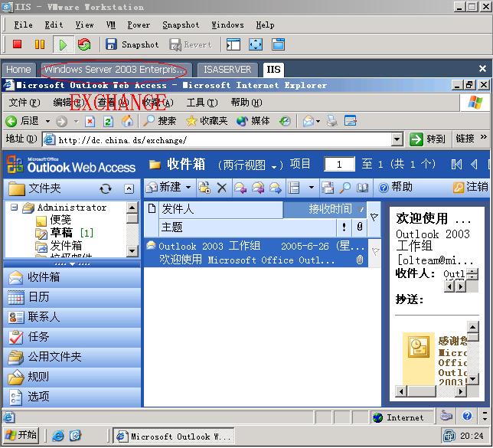Image resolution: width=493 pixels, height=448 pixels.
Task: Toggle the reading pane icon
Action: coord(294,188)
